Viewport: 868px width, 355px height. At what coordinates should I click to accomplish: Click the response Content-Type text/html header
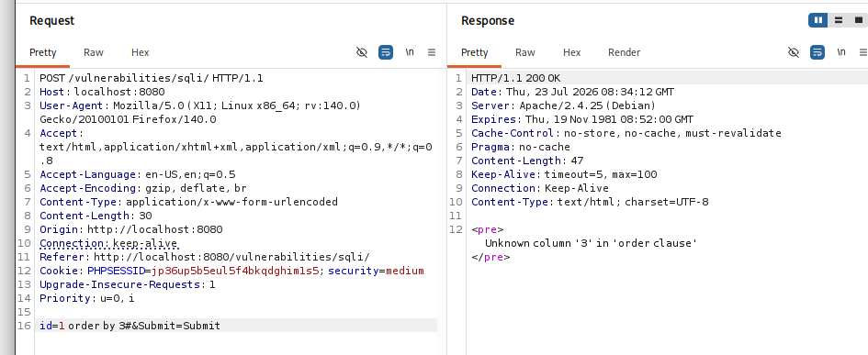pos(590,202)
